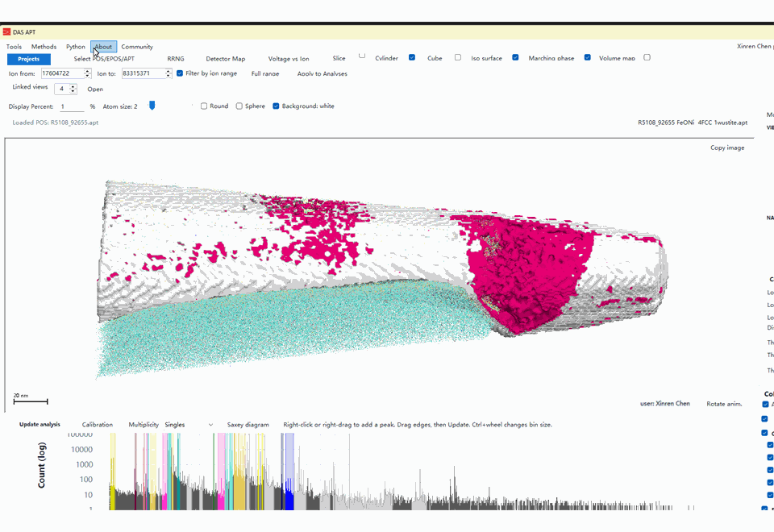
Task: Start Rotate anim. in the viewer
Action: (x=724, y=404)
